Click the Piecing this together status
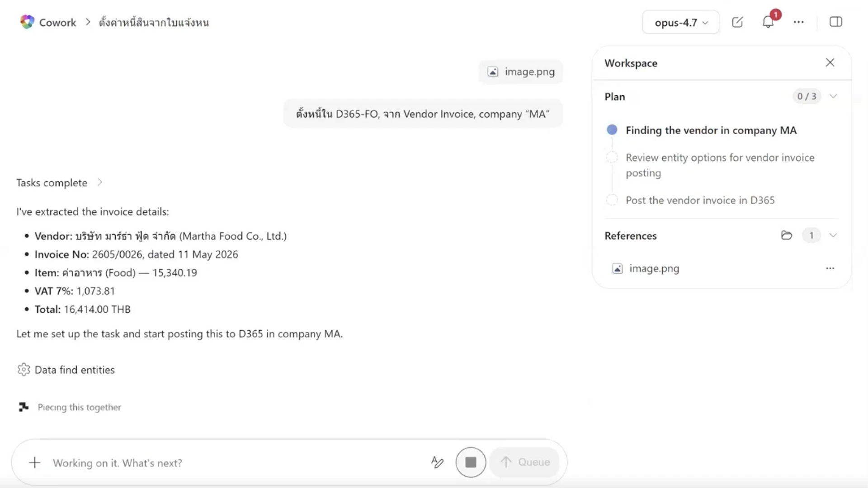This screenshot has height=488, width=868. [79, 407]
